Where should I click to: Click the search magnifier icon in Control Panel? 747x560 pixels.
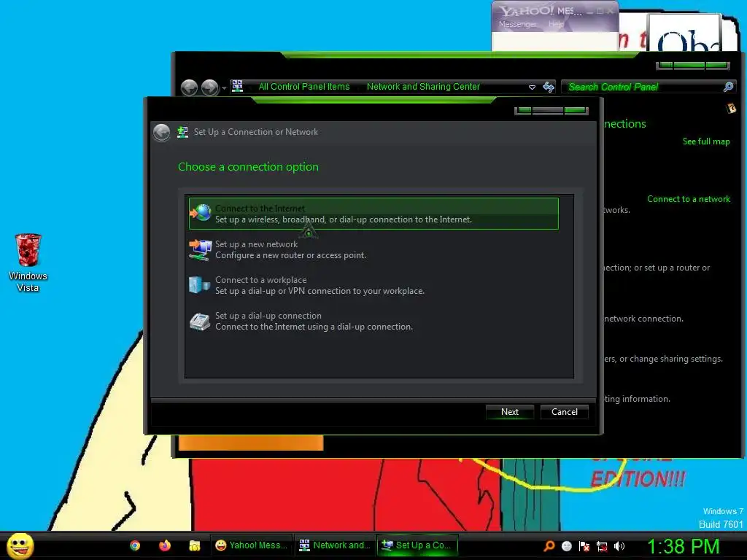728,87
